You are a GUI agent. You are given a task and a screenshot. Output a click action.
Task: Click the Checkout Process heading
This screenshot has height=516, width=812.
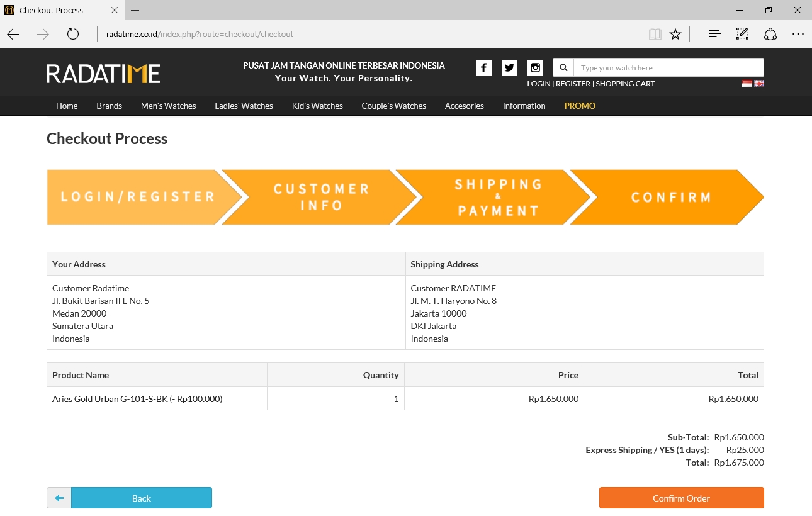tap(107, 139)
